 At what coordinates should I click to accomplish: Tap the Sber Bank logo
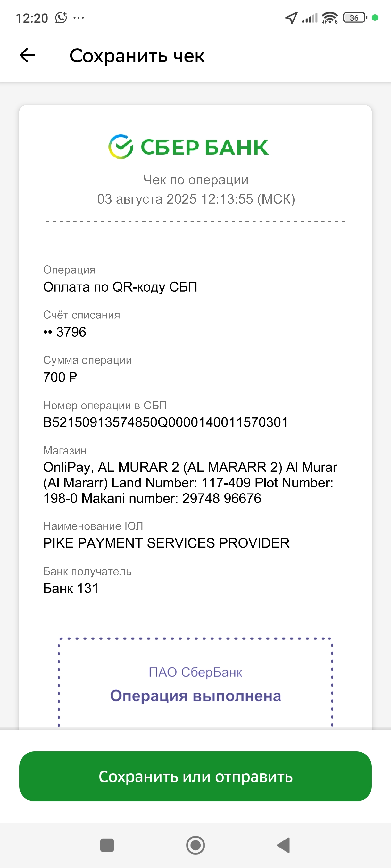(x=188, y=147)
